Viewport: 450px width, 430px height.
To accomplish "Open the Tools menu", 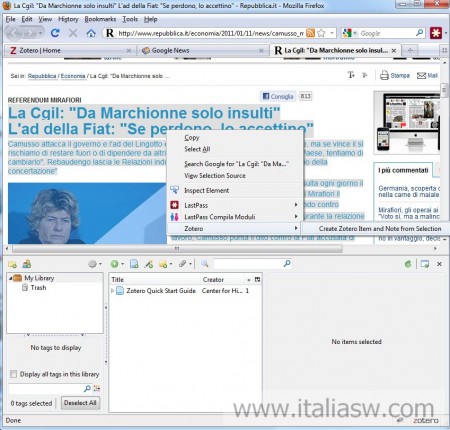I will click(130, 19).
